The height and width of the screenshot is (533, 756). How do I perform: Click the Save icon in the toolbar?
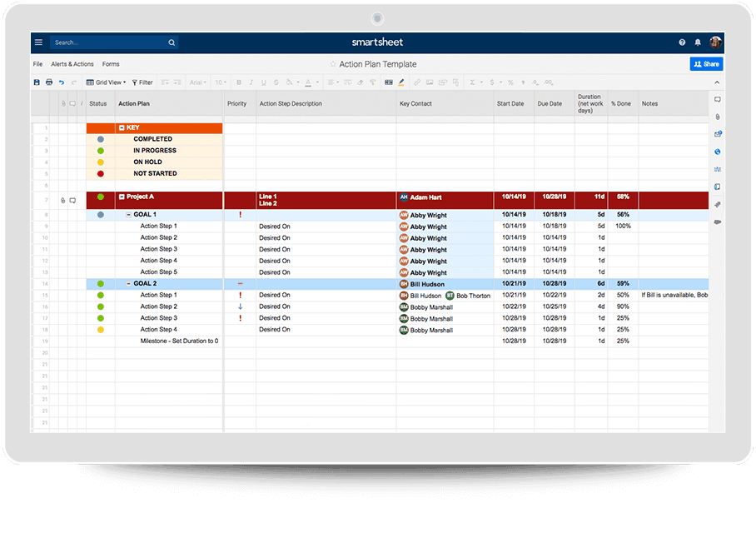37,82
